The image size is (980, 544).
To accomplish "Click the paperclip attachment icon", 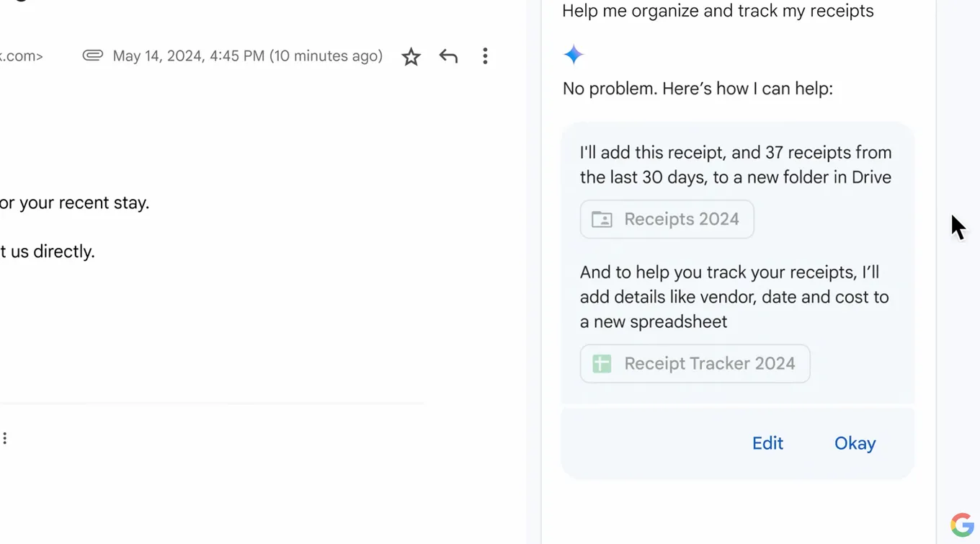I will (x=93, y=55).
